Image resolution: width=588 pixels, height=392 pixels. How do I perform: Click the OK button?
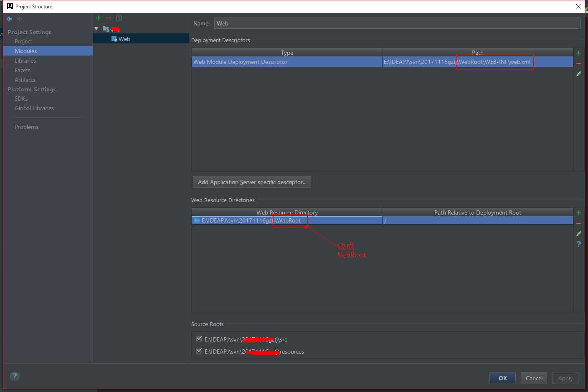coord(502,378)
